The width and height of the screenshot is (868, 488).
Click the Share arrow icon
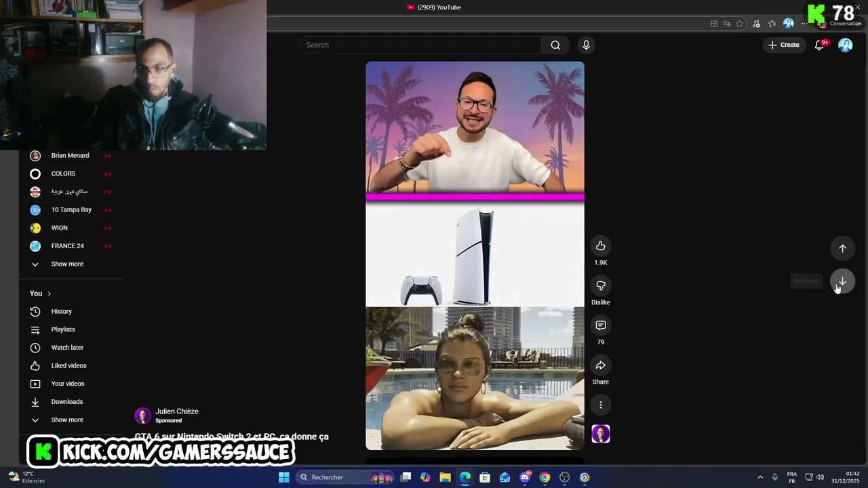point(600,365)
